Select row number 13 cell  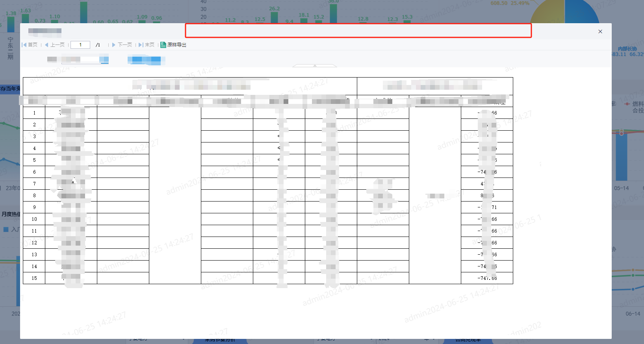point(34,255)
